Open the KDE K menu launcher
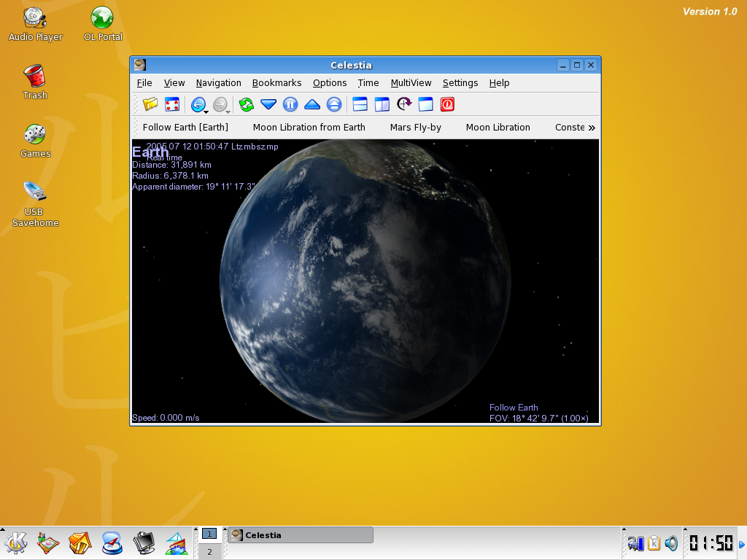Screen dimensions: 747x560 pos(16,542)
